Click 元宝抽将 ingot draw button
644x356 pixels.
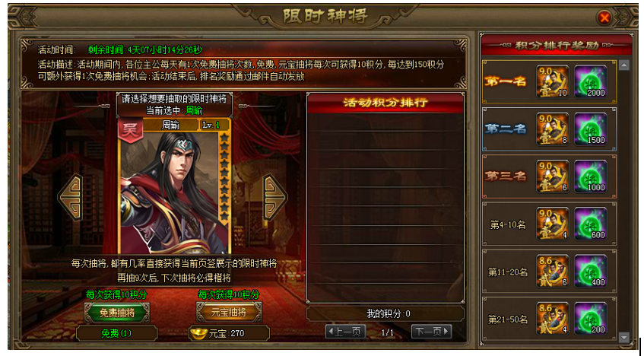228,313
